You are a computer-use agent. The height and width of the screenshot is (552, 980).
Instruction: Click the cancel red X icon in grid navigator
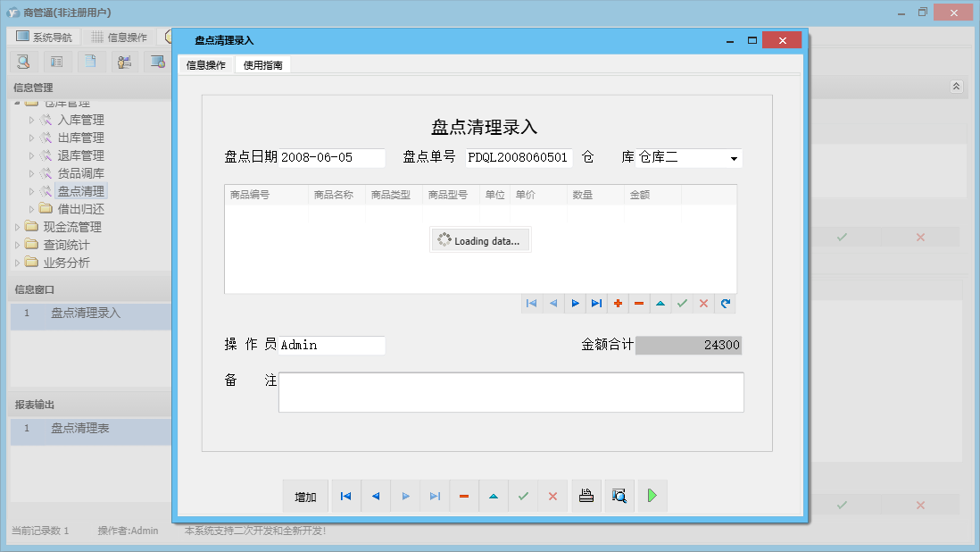coord(703,304)
